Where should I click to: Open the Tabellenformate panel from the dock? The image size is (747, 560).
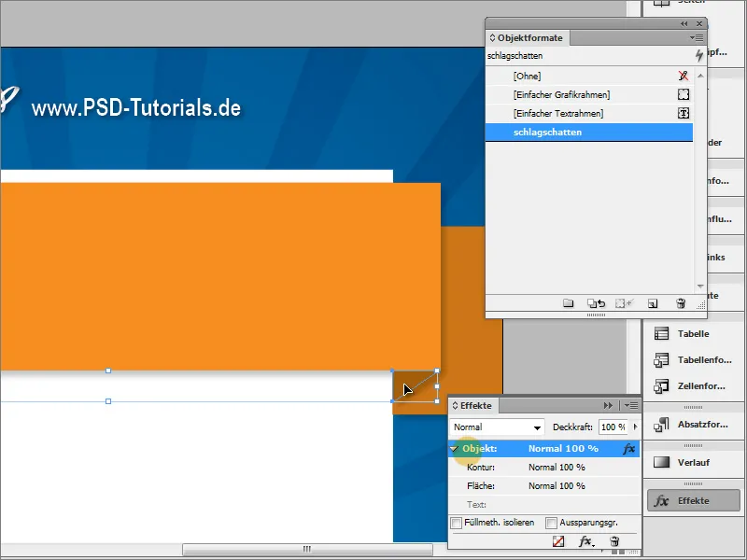pos(693,360)
